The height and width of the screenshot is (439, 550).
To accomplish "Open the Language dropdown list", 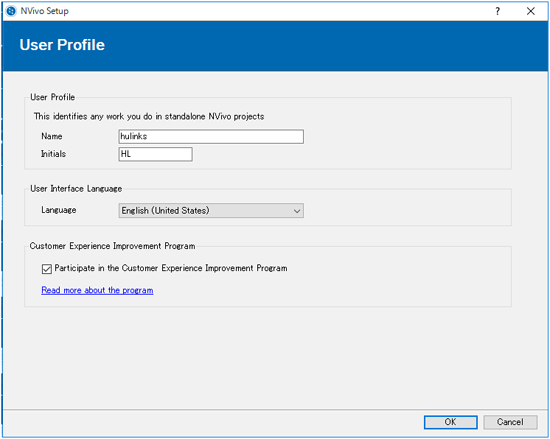I will click(x=211, y=210).
